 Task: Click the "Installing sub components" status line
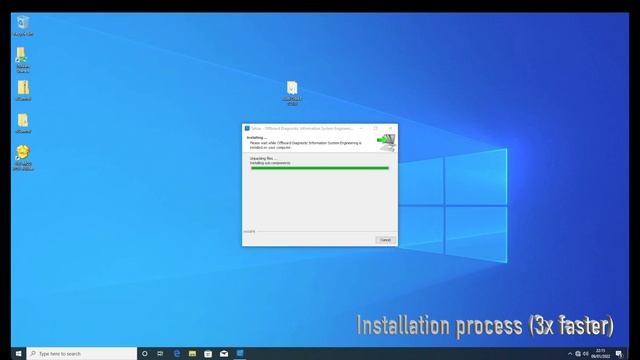click(270, 163)
